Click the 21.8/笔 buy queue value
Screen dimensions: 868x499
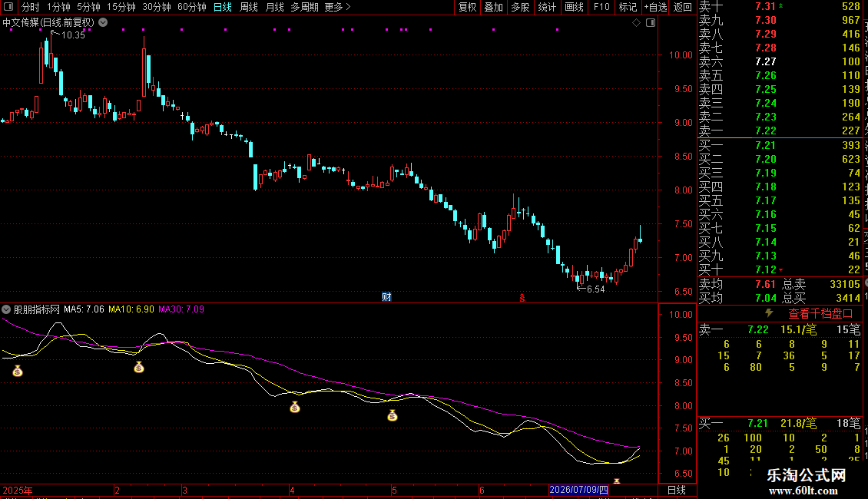coord(798,423)
